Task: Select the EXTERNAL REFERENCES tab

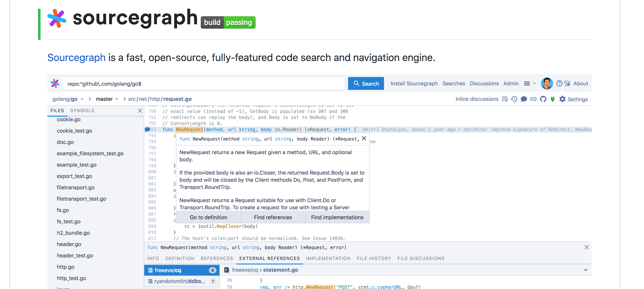Action: tap(269, 258)
